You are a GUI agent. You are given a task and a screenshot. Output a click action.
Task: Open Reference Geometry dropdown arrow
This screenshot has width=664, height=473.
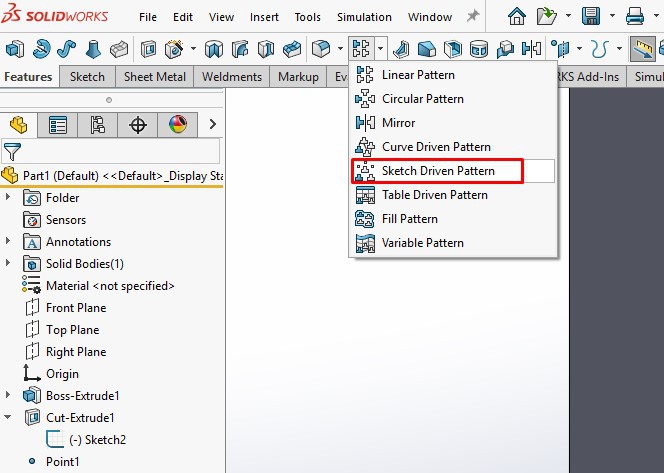click(579, 49)
